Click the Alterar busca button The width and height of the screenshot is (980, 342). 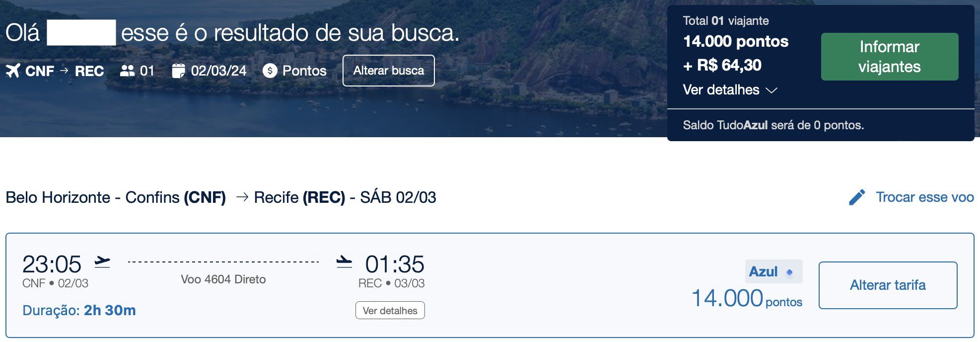[x=389, y=71]
